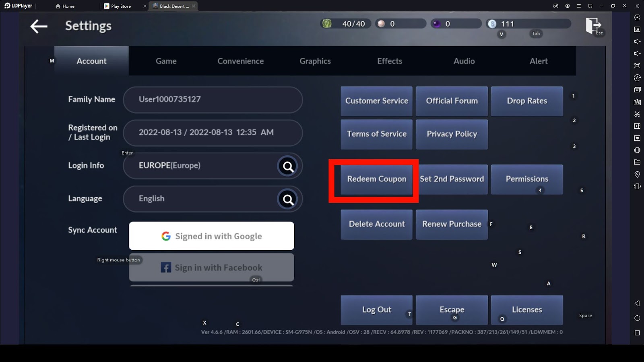644x362 pixels.
Task: Click Signed in with Google button
Action: pyautogui.click(x=212, y=236)
